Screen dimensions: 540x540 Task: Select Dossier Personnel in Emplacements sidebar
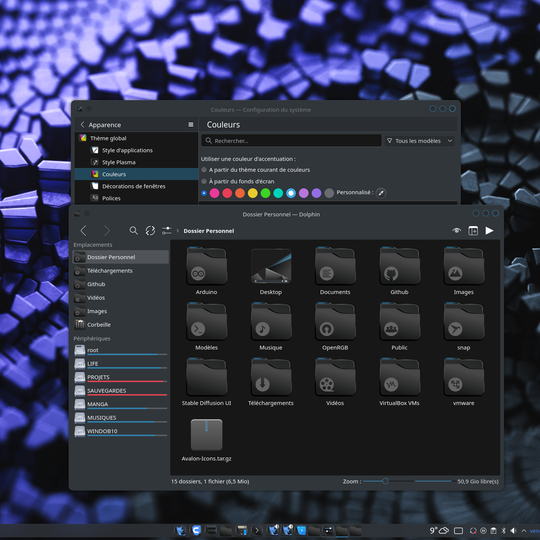(121, 257)
